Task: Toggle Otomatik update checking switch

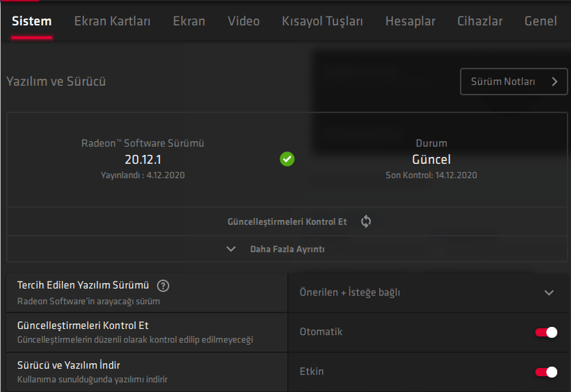Action: coord(546,332)
